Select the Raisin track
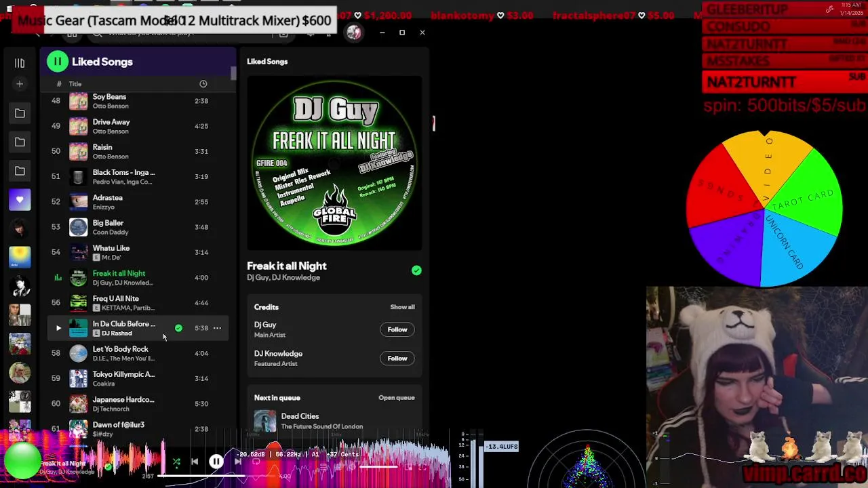Image resolution: width=868 pixels, height=488 pixels. pyautogui.click(x=138, y=151)
